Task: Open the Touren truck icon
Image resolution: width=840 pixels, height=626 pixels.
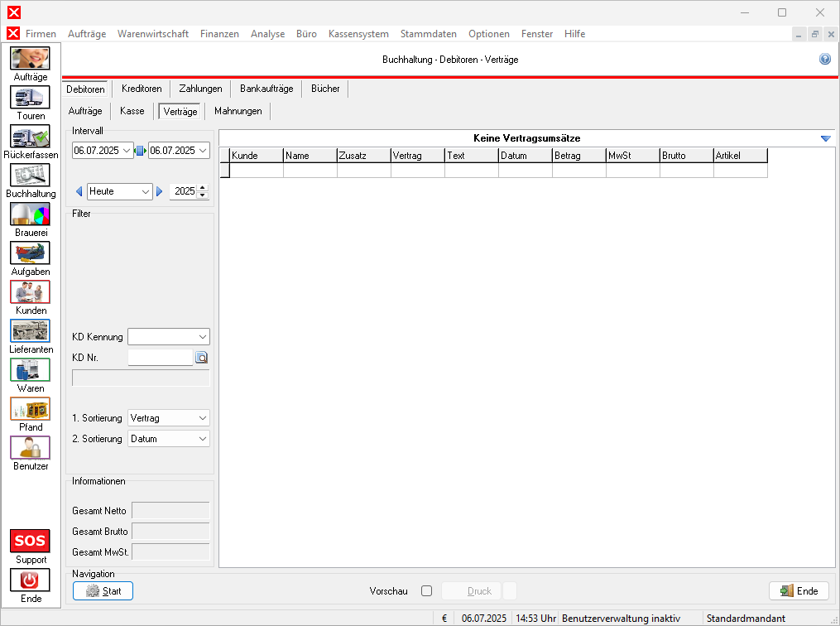Action: point(30,98)
